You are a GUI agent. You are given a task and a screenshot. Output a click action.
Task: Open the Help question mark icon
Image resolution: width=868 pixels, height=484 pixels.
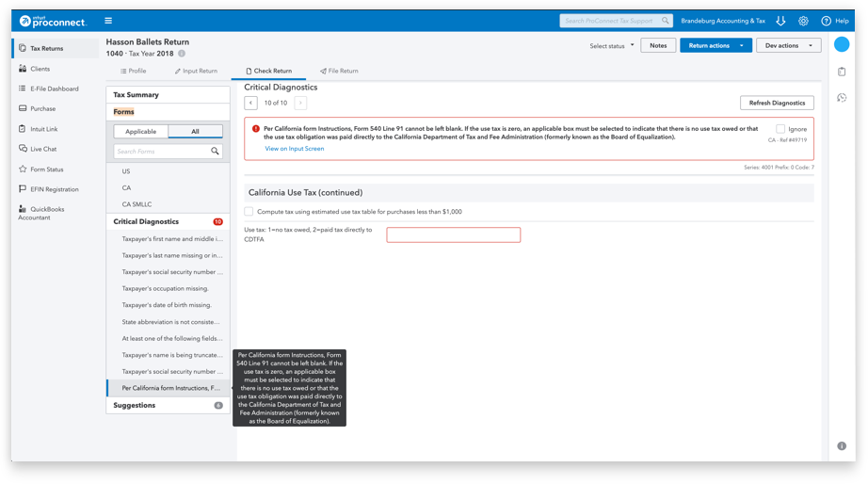826,21
